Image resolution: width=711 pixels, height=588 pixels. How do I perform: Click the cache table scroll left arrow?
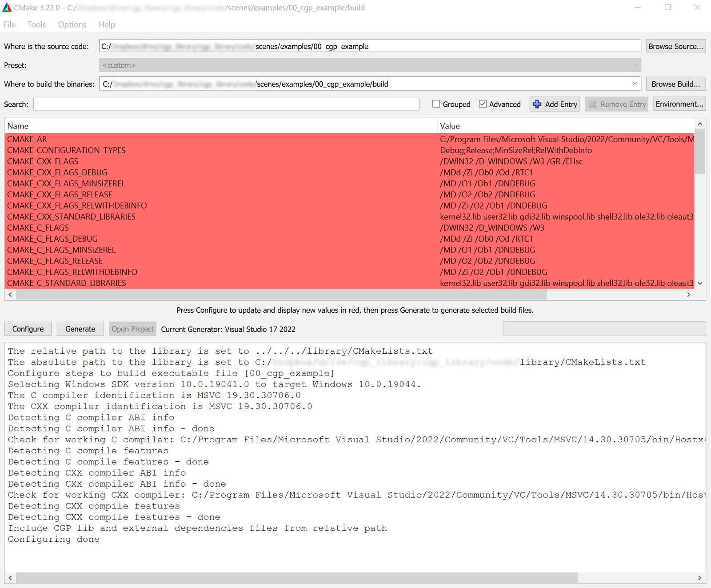click(10, 294)
